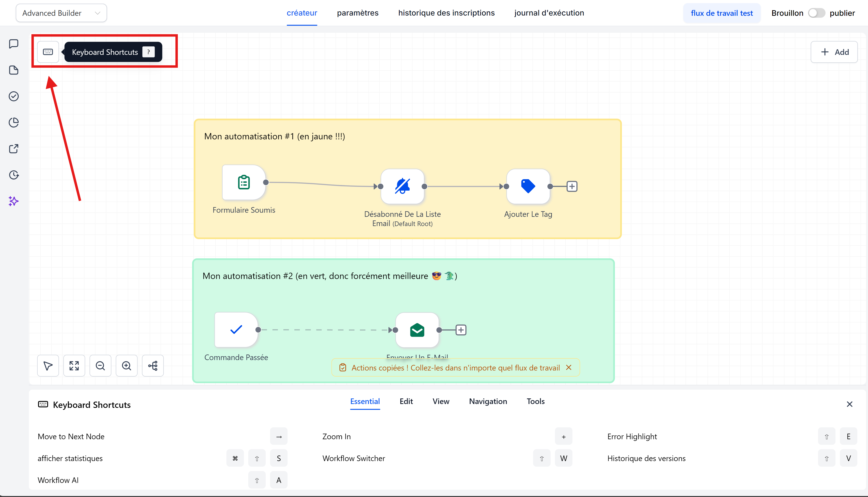Viewport: 868px width, 497px height.
Task: Click the flux de travail test button
Action: (722, 13)
